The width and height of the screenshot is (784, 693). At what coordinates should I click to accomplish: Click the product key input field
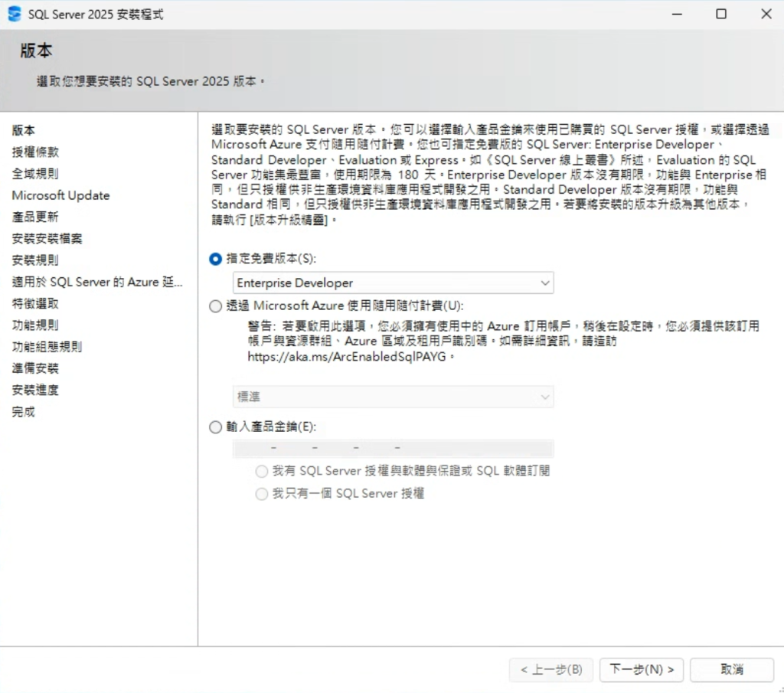(393, 448)
